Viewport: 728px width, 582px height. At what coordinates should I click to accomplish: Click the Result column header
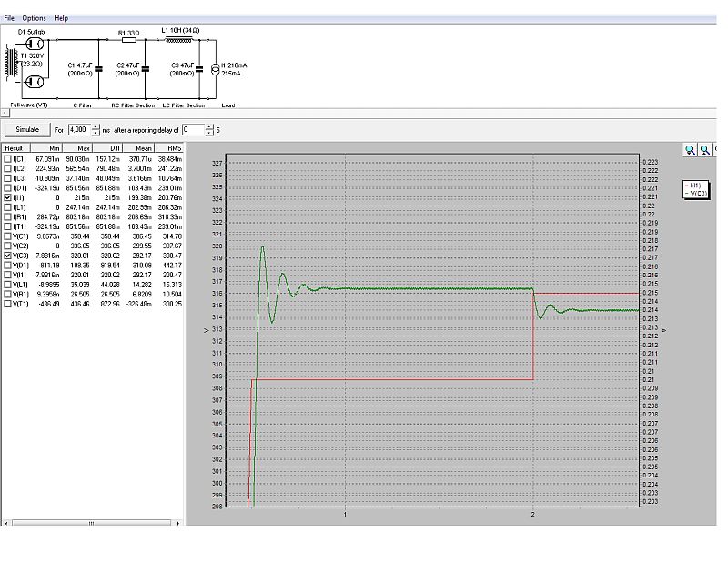tap(16, 148)
